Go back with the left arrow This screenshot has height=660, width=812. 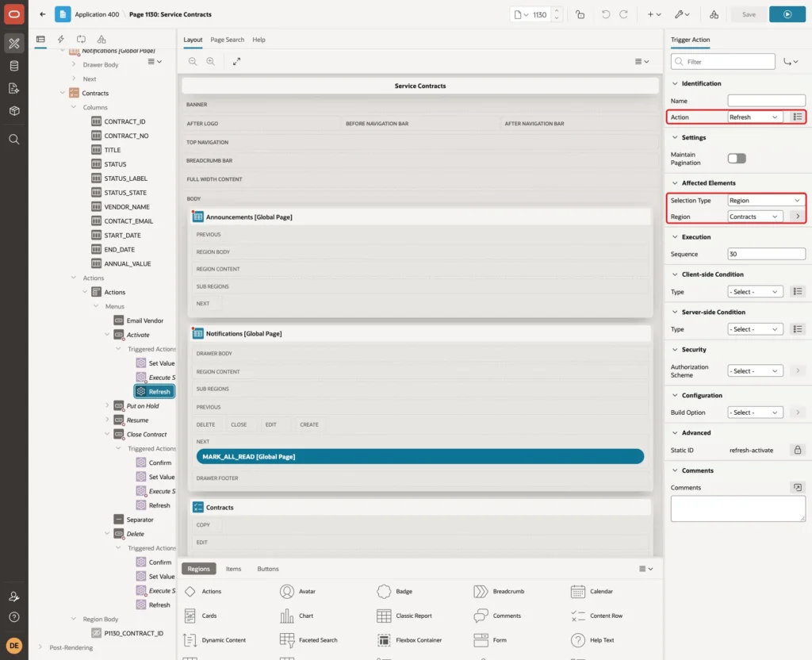(x=43, y=14)
